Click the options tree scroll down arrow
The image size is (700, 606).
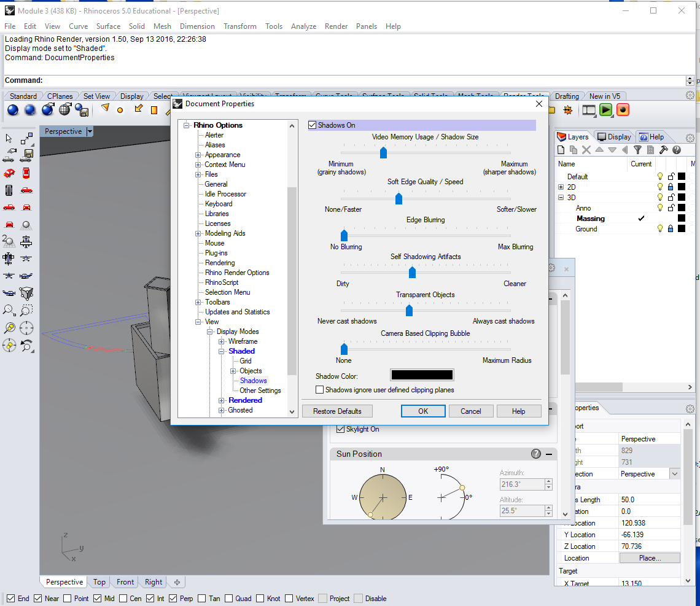coord(292,412)
